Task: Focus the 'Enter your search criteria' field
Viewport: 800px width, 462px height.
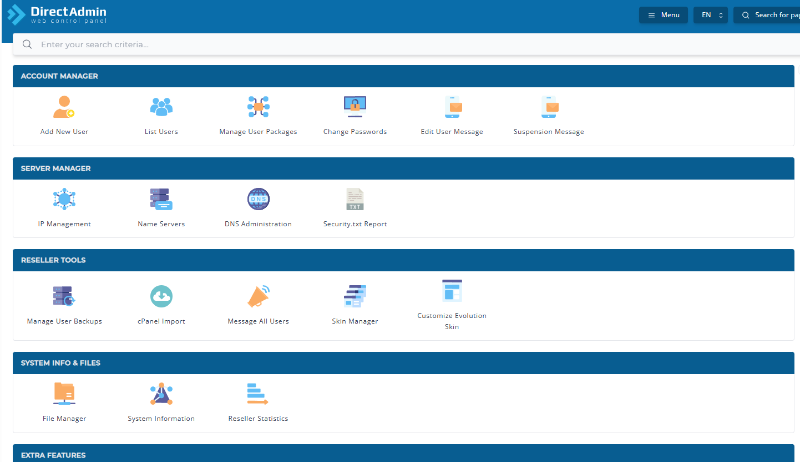Action: (x=406, y=44)
